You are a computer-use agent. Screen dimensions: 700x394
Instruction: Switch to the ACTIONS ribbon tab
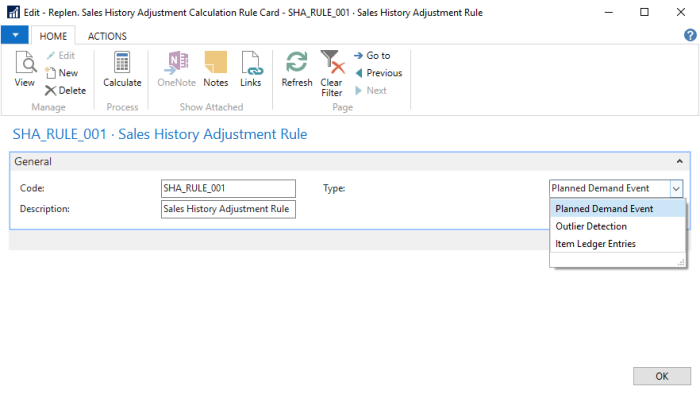[x=107, y=36]
